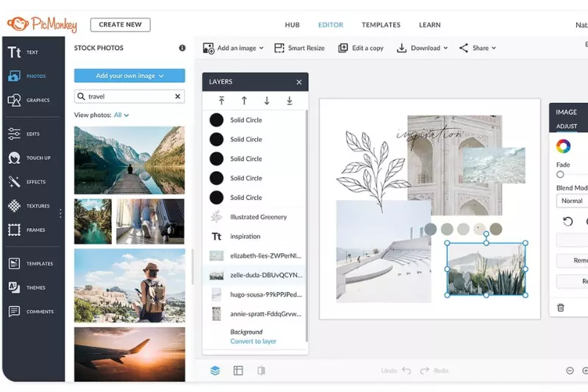This screenshot has height=392, width=588.
Task: Select the inspiration text layer
Action: (254, 236)
